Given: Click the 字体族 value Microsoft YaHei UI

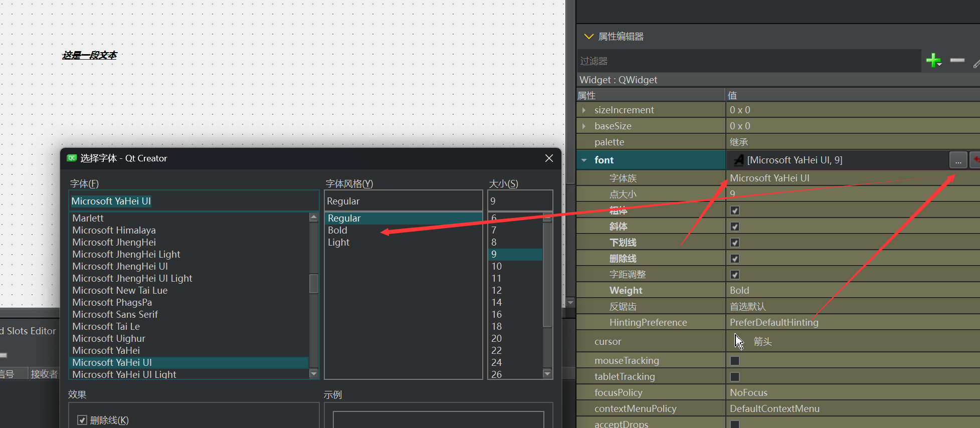Looking at the screenshot, I should [x=769, y=178].
